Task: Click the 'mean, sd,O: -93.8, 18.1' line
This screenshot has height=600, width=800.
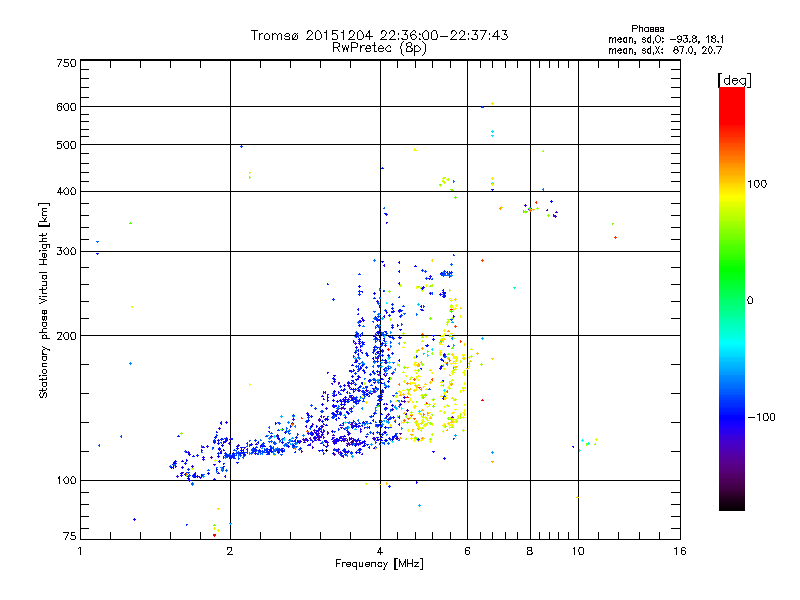Action: point(666,39)
